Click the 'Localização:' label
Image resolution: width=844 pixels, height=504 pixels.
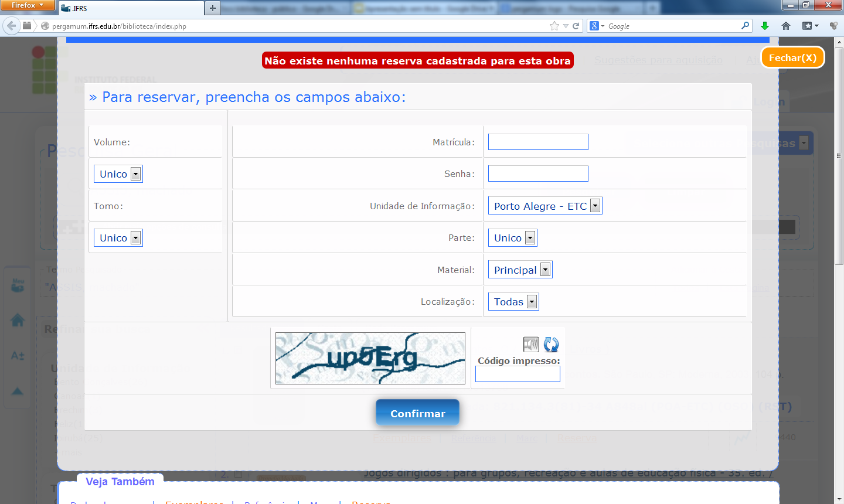pyautogui.click(x=448, y=302)
